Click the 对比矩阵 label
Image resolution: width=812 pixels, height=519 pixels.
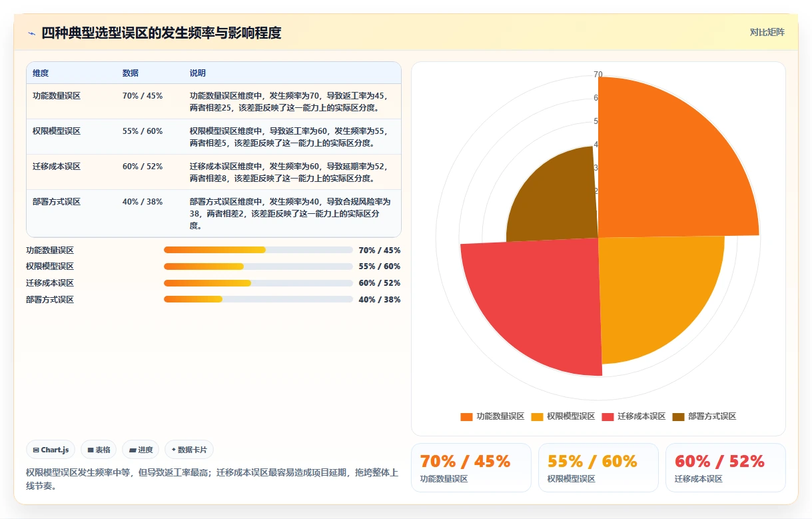click(x=767, y=32)
